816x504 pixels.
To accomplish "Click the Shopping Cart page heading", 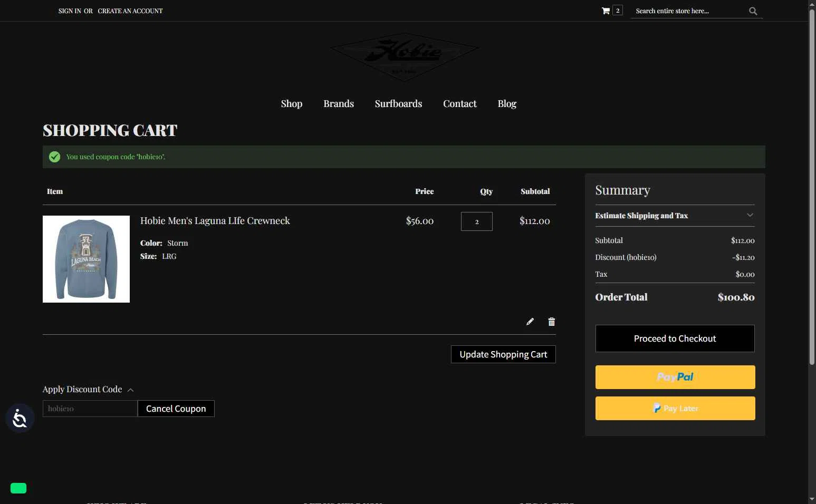I will (110, 130).
